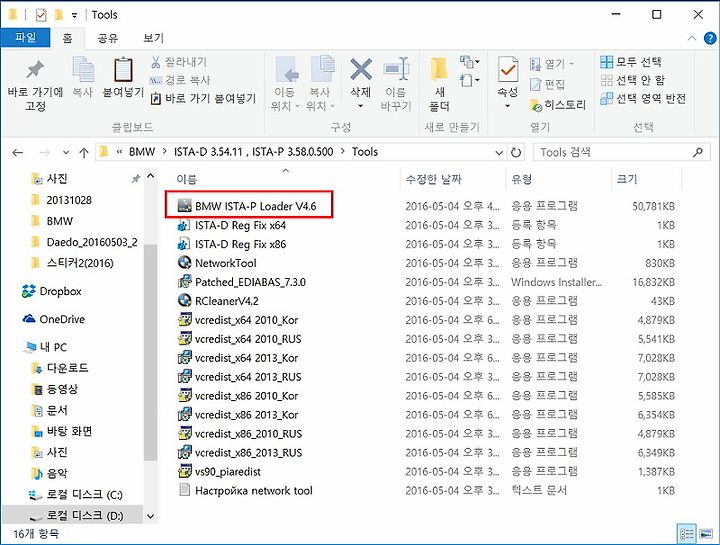
Task: Open recent locations chevron
Action: (x=66, y=152)
